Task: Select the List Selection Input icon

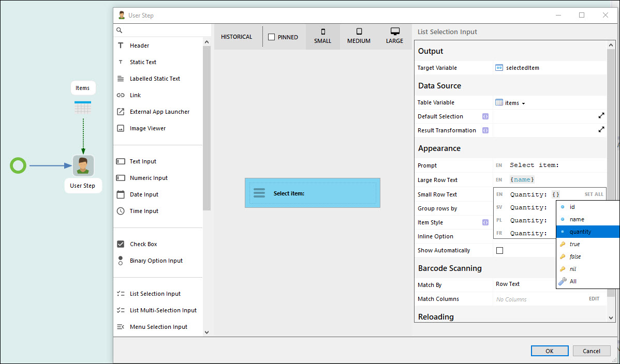Action: coord(121,294)
